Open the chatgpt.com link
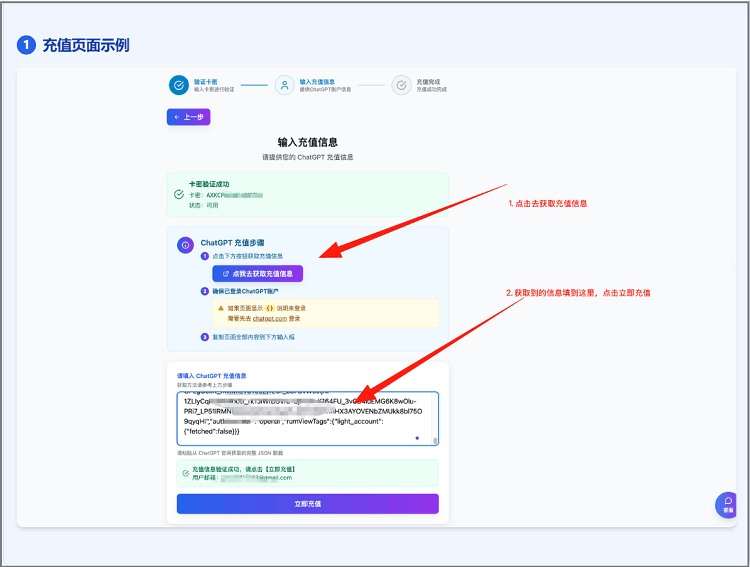Viewport: 750px width, 567px height. pos(269,319)
